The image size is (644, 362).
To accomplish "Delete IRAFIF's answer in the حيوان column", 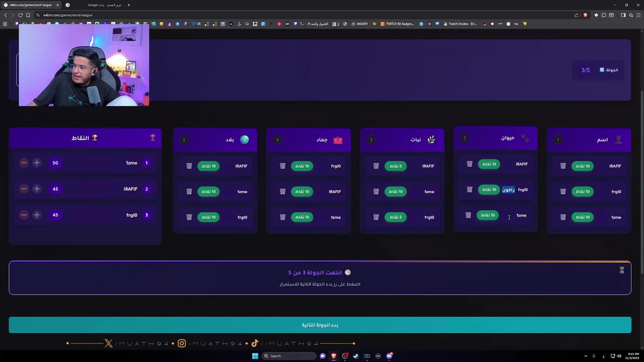I will pos(469,164).
